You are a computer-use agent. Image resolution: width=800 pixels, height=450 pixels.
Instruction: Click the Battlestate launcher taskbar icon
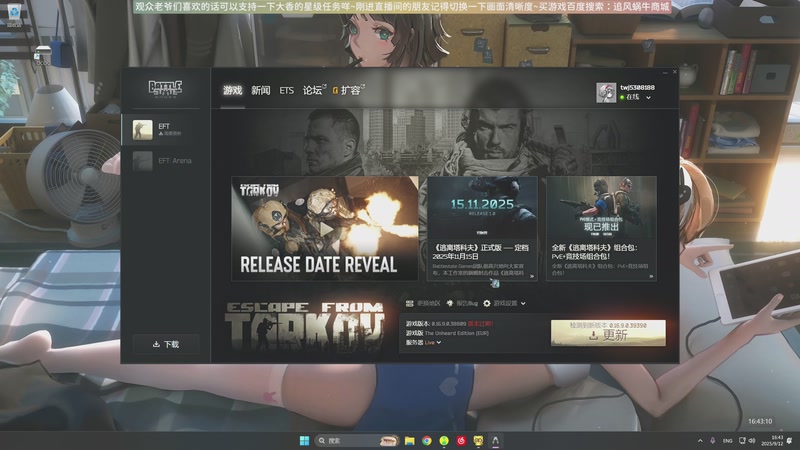tap(495, 441)
